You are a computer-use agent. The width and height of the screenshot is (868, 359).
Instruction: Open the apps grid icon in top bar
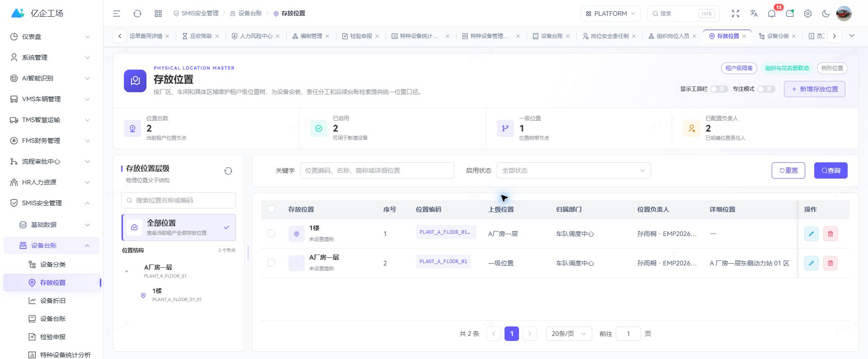point(158,14)
